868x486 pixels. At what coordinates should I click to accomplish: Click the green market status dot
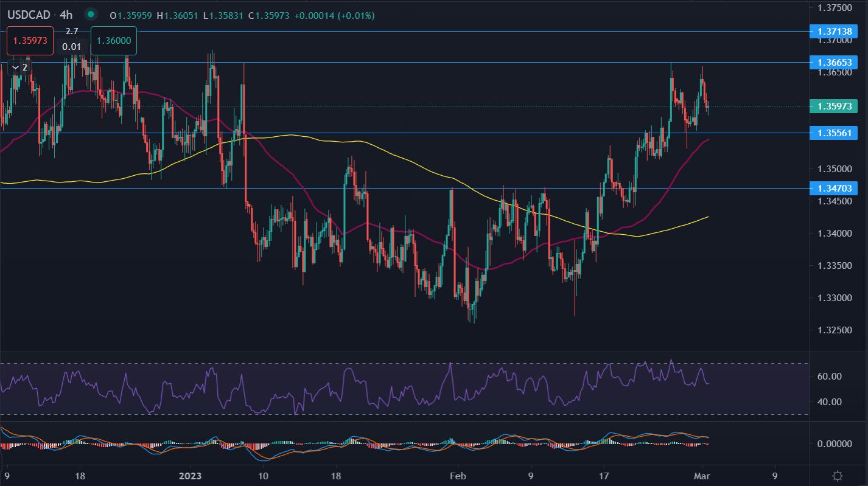pos(91,14)
